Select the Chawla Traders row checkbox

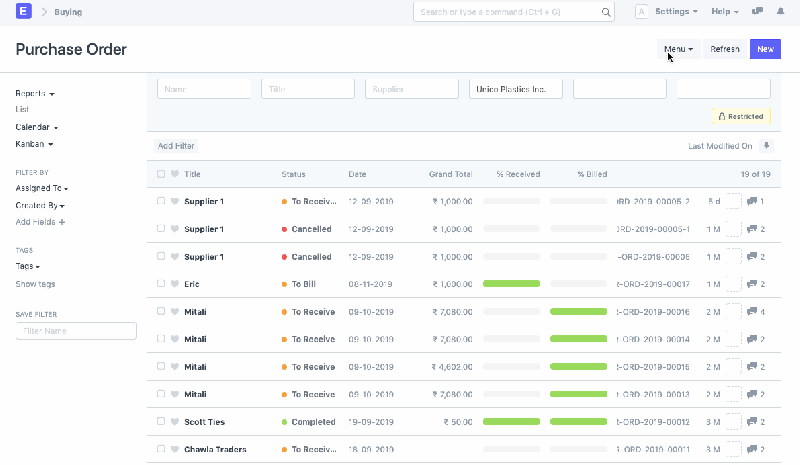[161, 449]
